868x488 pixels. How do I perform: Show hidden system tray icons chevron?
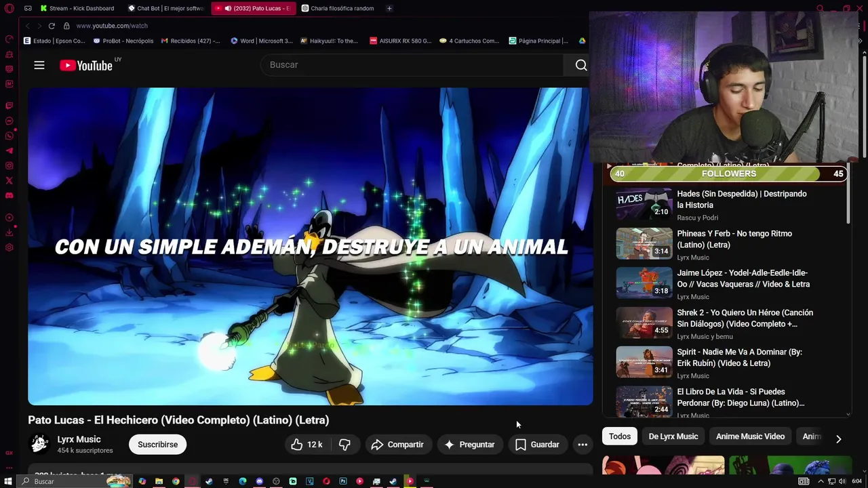[x=821, y=481]
